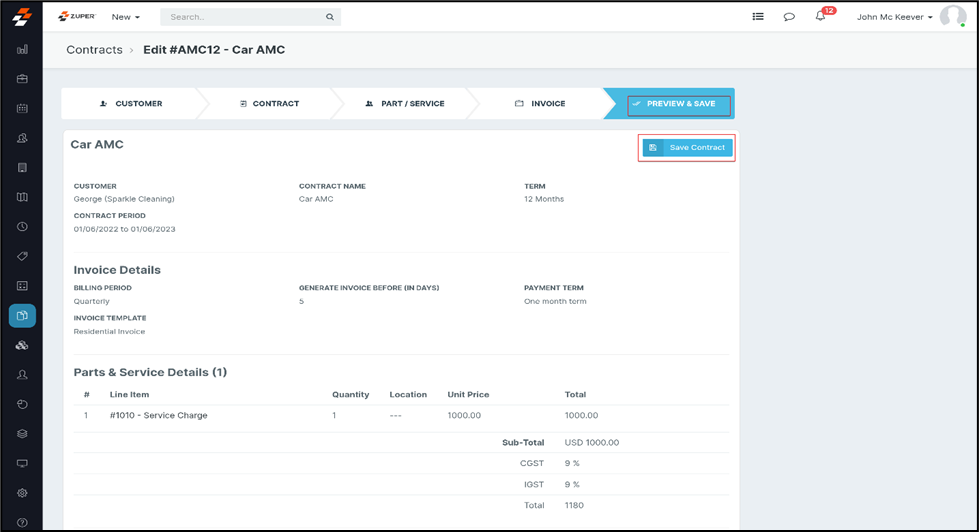Open the settings gear icon in sidebar
Viewport: 979px width, 532px height.
coord(22,493)
